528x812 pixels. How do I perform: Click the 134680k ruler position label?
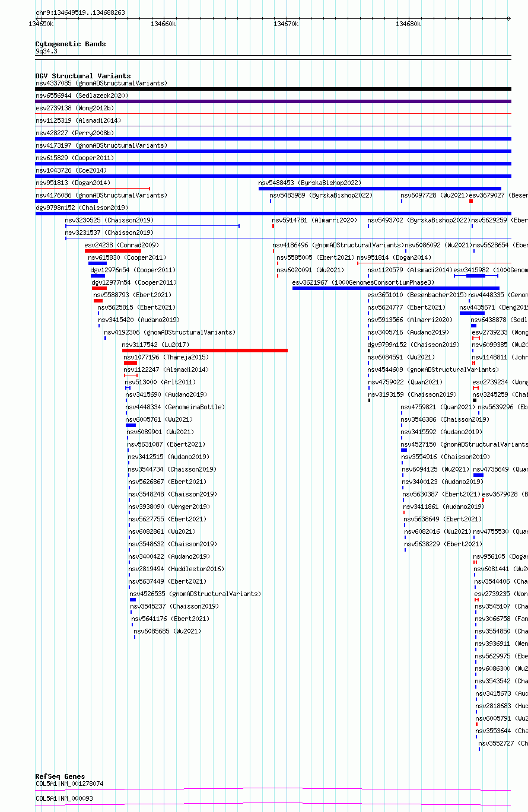(x=408, y=24)
